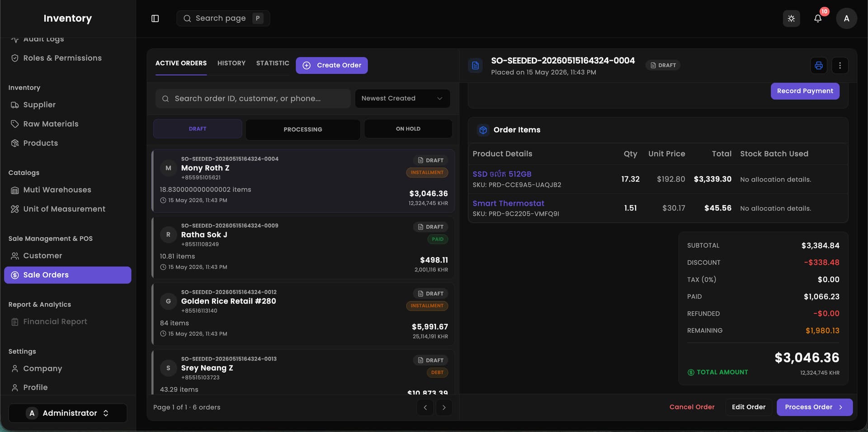Select the Golden Rice Retail #280 order
Screen dimensions: 868x432
(303, 314)
